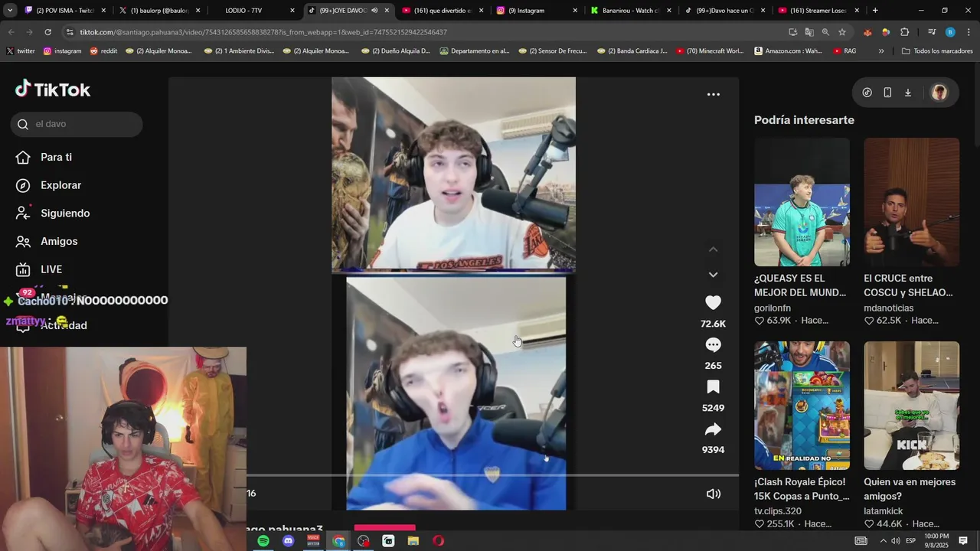Open the mdanoticias author link
The image size is (980, 551).
tap(888, 308)
